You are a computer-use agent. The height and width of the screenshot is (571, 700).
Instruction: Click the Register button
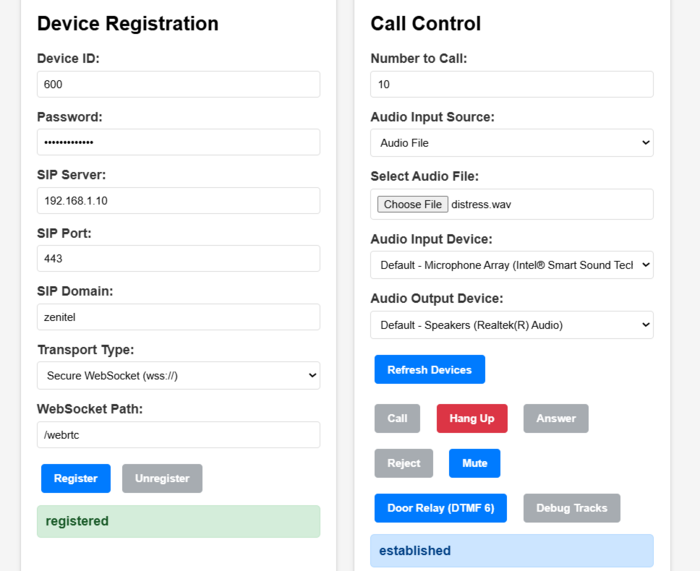[76, 478]
